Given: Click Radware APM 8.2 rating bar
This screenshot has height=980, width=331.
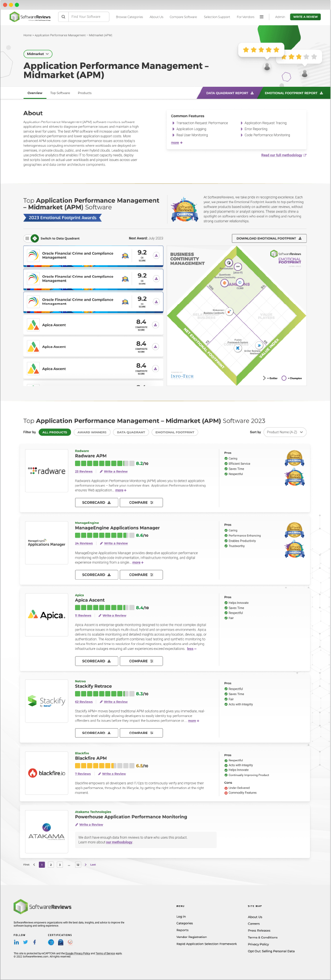Looking at the screenshot, I should 105,463.
